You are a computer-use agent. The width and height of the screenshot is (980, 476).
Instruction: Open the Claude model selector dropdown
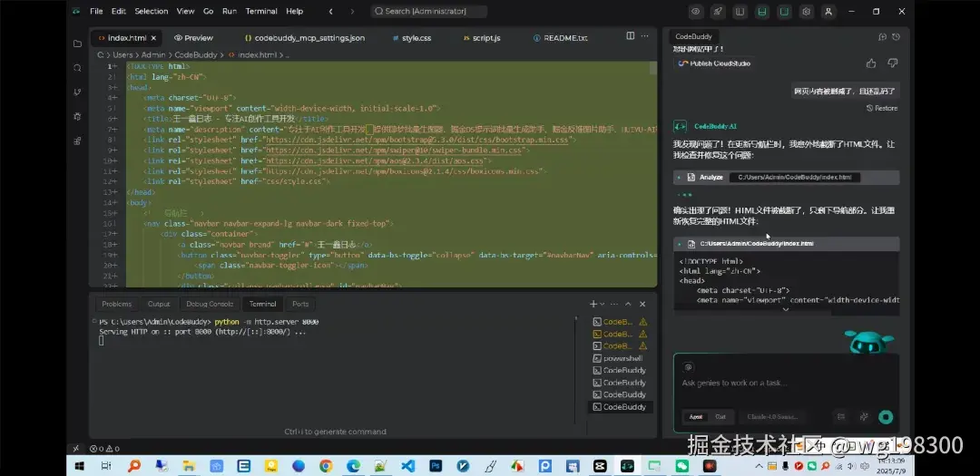click(773, 417)
